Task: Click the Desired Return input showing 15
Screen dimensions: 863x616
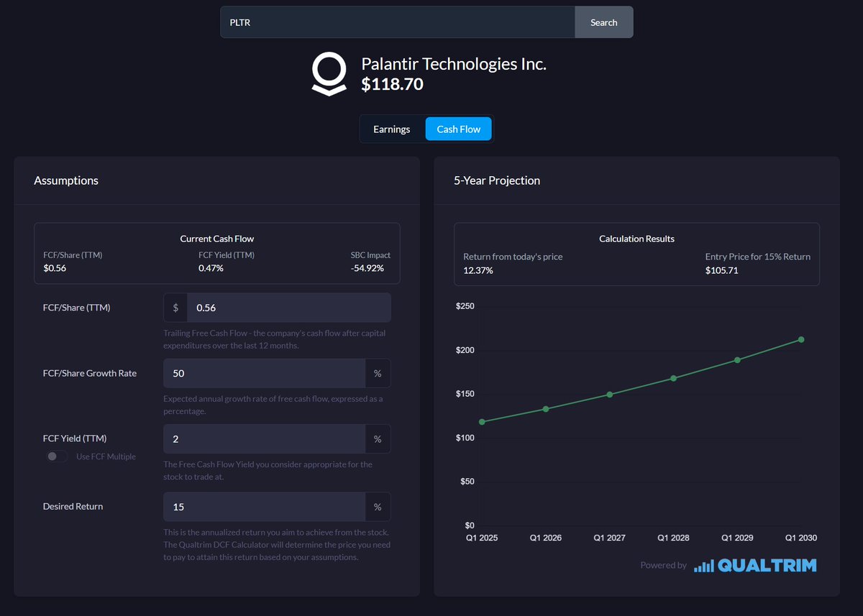Action: (x=265, y=507)
